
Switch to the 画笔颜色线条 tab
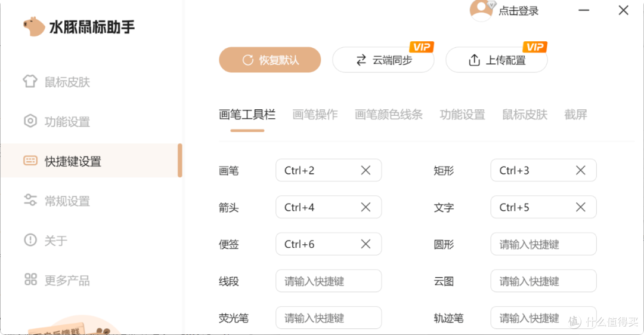click(x=389, y=115)
